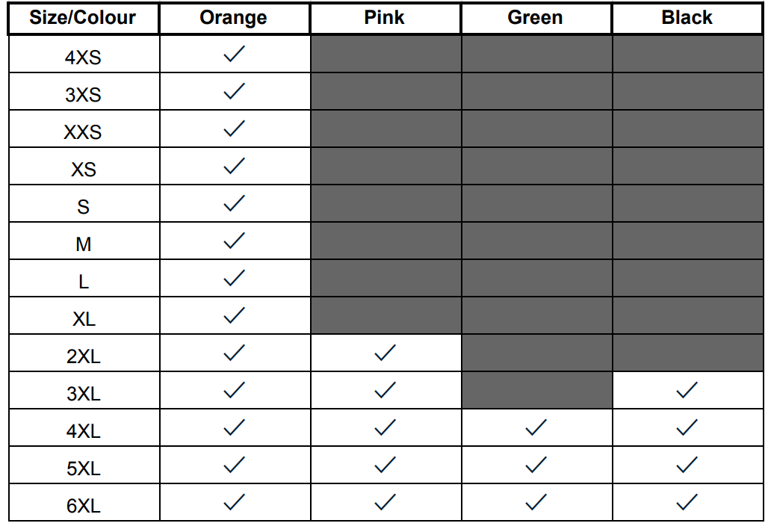Click the Orange checkmark for size 4XS

click(x=234, y=54)
